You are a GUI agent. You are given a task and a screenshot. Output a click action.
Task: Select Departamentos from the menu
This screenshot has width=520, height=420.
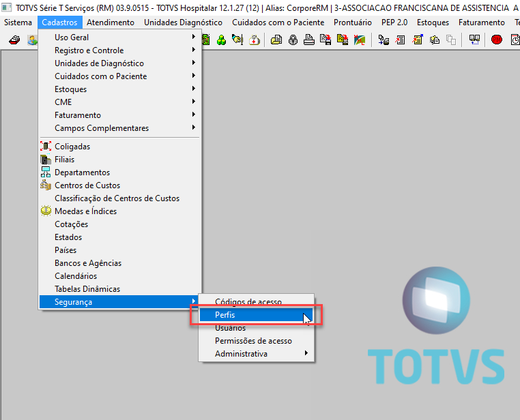click(119, 172)
